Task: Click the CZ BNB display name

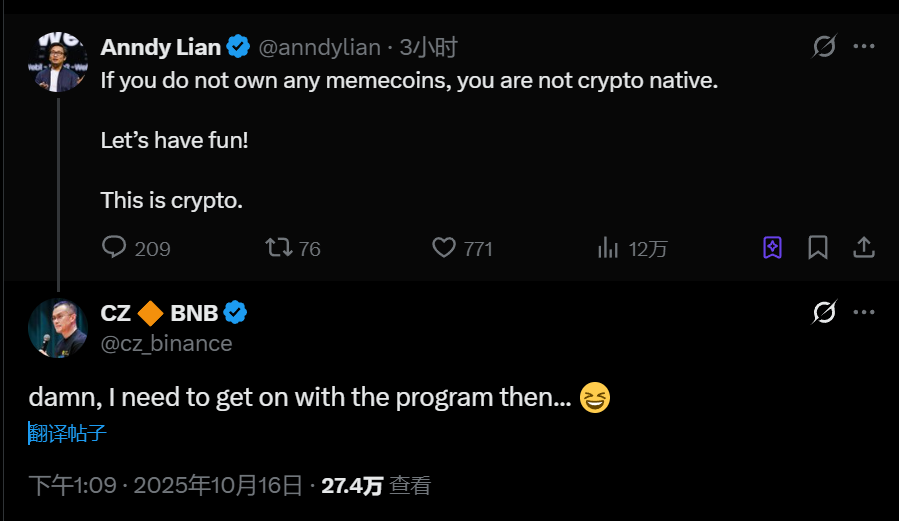Action: click(160, 313)
